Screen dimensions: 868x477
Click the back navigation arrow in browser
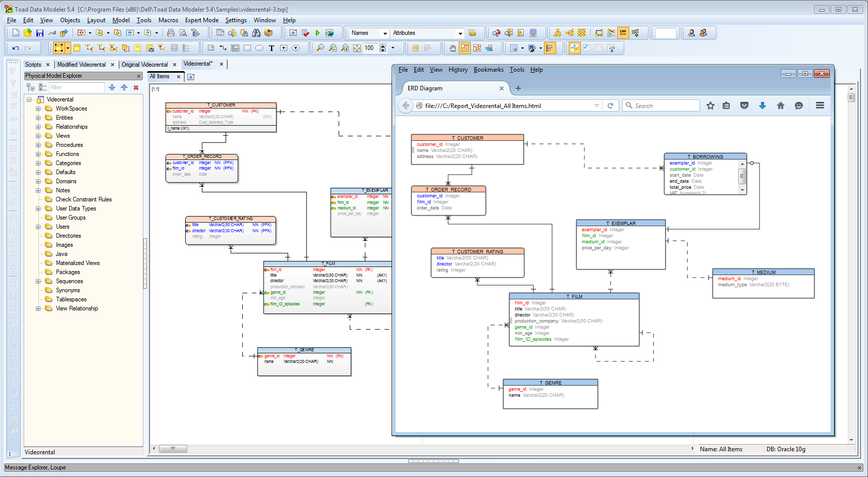click(406, 105)
